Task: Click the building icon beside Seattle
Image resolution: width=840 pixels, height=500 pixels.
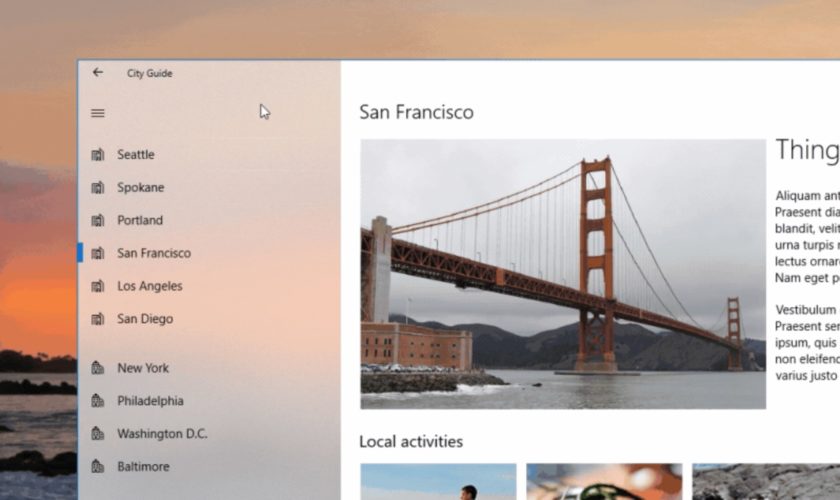Action: point(98,155)
